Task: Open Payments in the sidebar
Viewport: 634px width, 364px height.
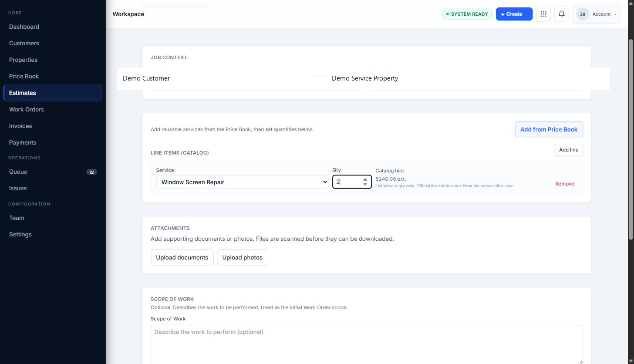Action: coord(53,142)
